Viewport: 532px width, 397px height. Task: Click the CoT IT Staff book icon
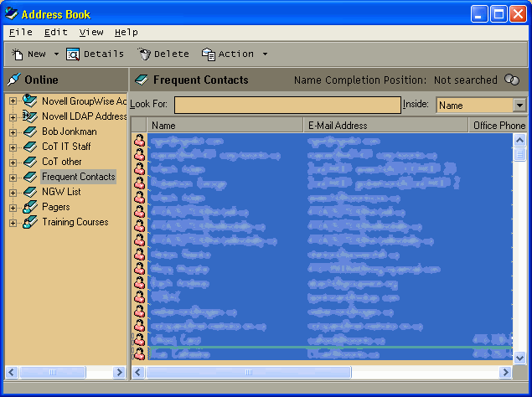coord(30,147)
